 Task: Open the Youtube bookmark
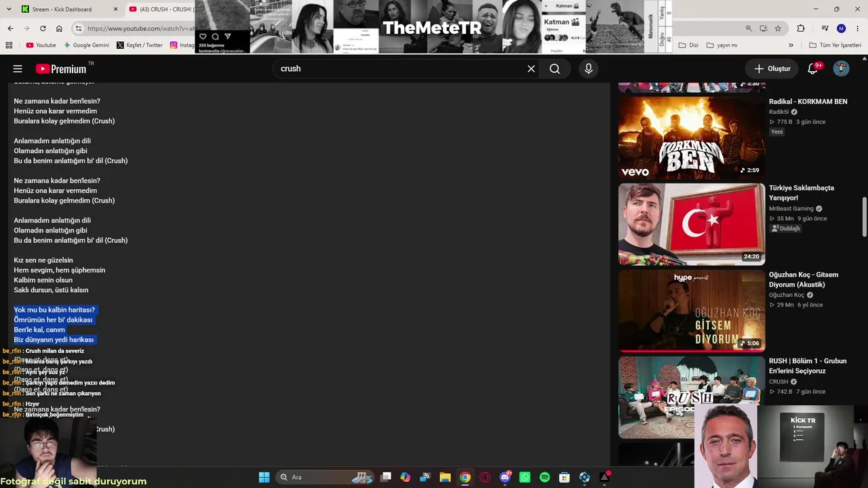pos(41,45)
